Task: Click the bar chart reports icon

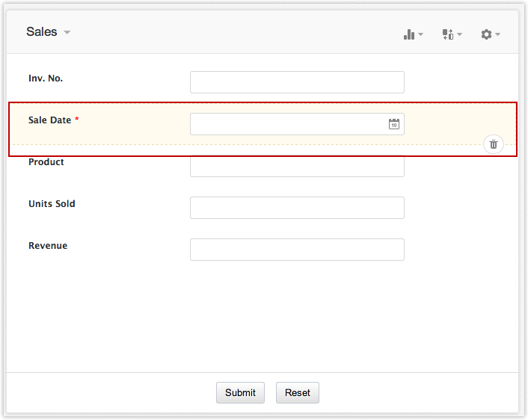Action: pos(409,34)
